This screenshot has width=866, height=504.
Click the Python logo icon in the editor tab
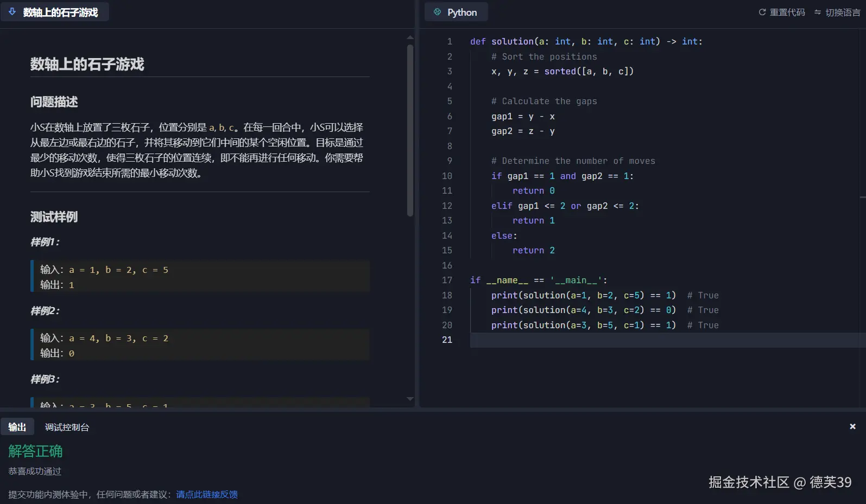437,12
